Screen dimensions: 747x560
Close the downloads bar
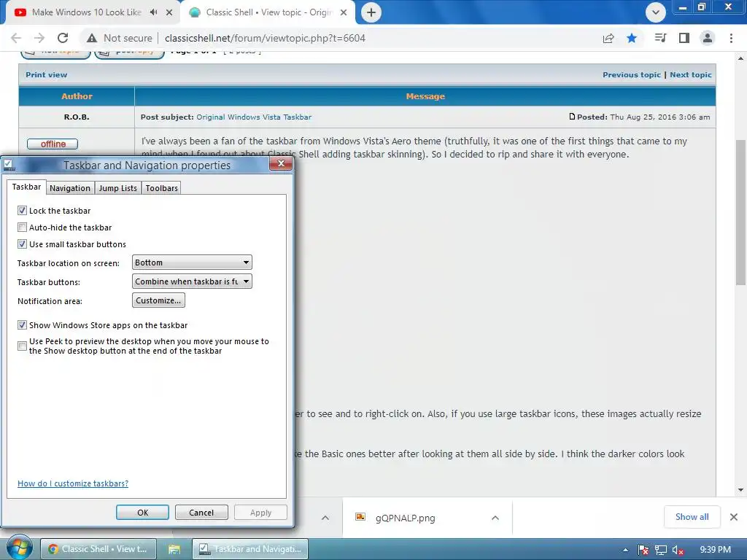click(x=734, y=517)
